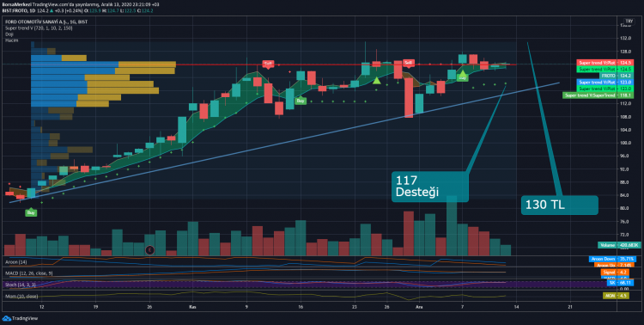Viewport: 644px width, 325px height.
Task: Click the FORD OTOMOTİV SANAYİ A.Ş. chart title
Action: 46,21
